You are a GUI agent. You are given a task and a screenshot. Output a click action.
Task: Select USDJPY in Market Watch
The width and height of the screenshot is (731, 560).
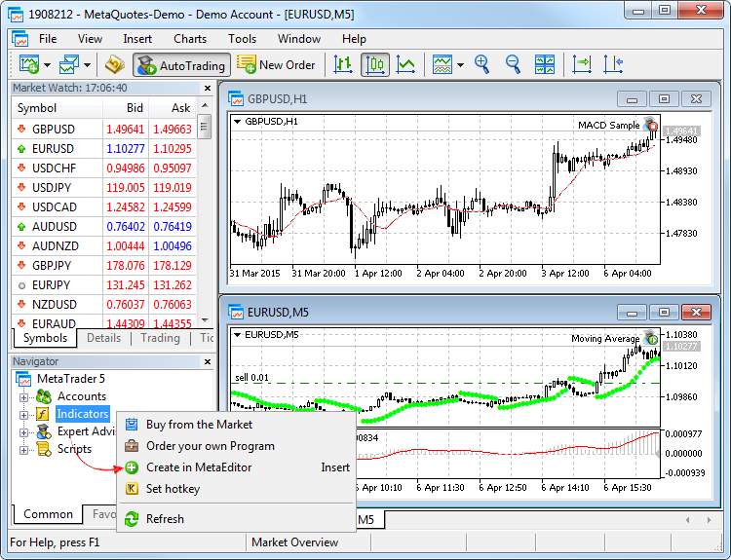click(52, 188)
